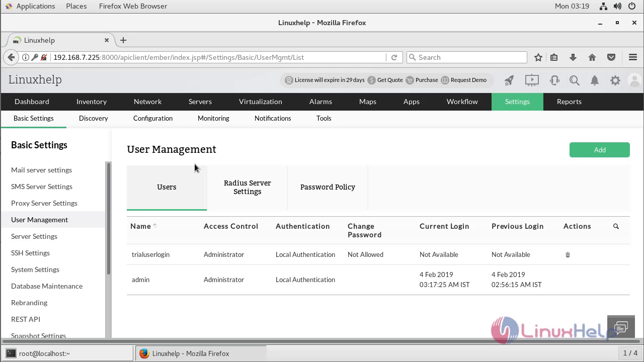Screen dimensions: 644x362
Task: Click the Firefox back arrow button
Action: (x=11, y=57)
